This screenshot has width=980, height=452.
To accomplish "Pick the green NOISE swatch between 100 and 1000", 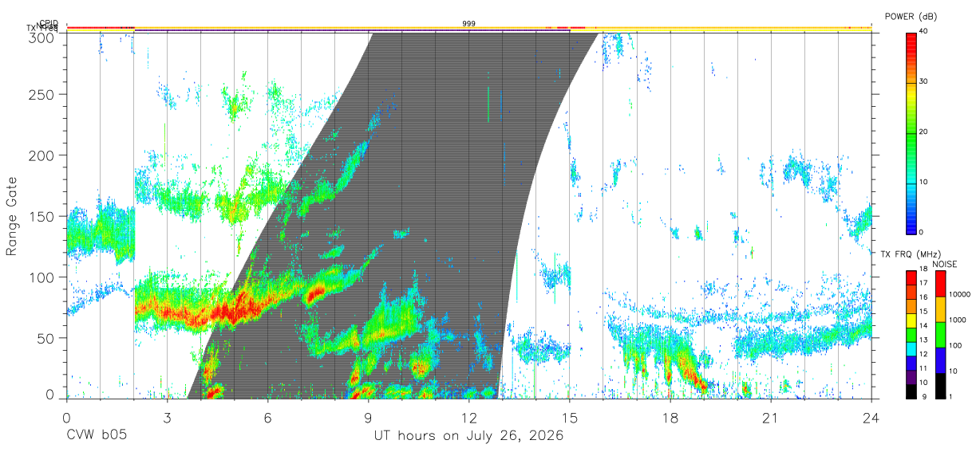I will (940, 335).
